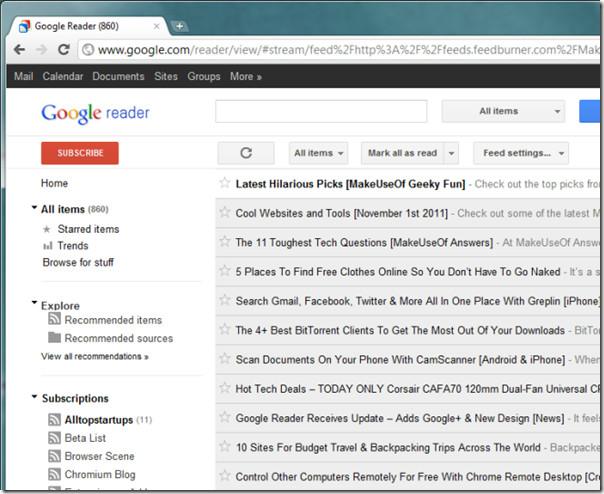Open a new browser tab
604x494 pixels.
pyautogui.click(x=179, y=26)
